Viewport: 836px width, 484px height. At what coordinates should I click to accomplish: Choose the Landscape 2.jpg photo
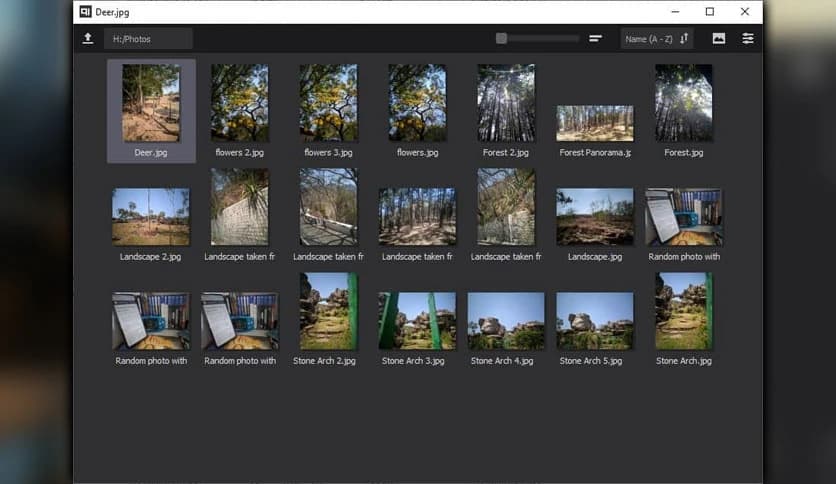[x=151, y=216]
